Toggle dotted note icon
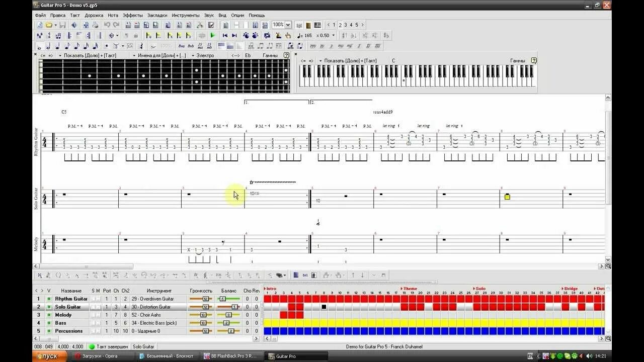The width and height of the screenshot is (644, 362). tap(106, 46)
